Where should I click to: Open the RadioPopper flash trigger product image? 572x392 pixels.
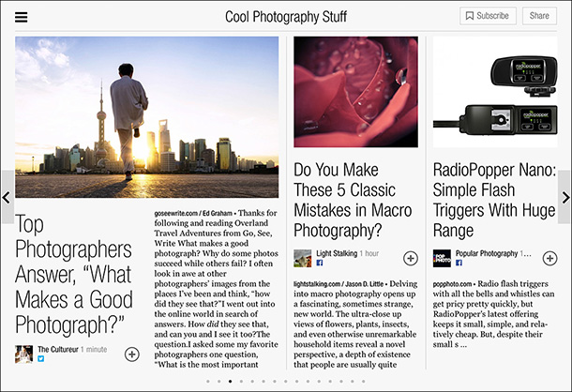point(495,92)
